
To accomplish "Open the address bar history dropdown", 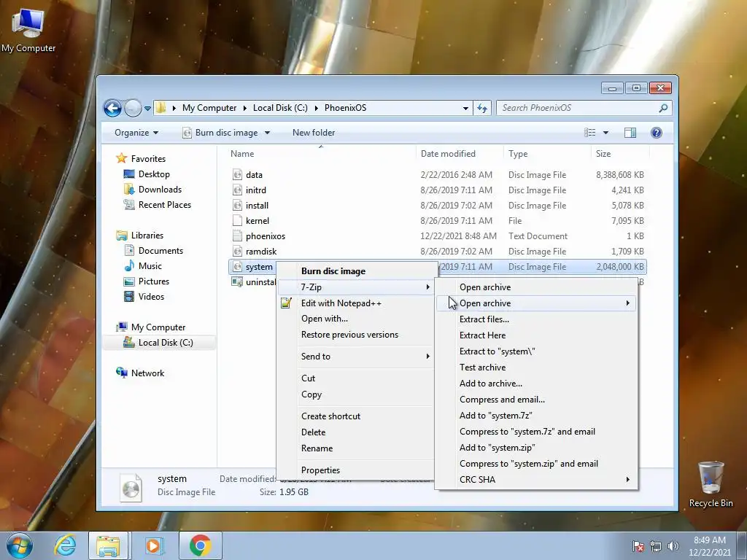I will 465,108.
